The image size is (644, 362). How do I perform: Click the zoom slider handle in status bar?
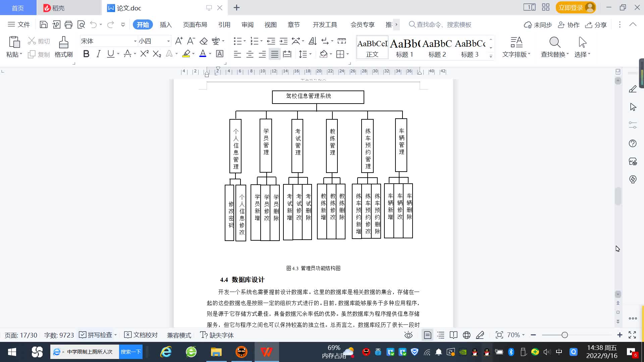[x=565, y=335]
